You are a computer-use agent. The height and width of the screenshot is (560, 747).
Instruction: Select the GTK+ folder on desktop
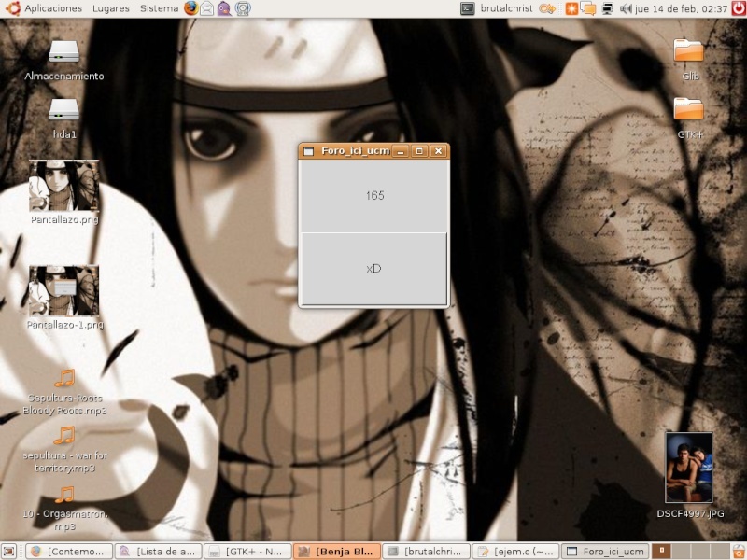[x=689, y=109]
